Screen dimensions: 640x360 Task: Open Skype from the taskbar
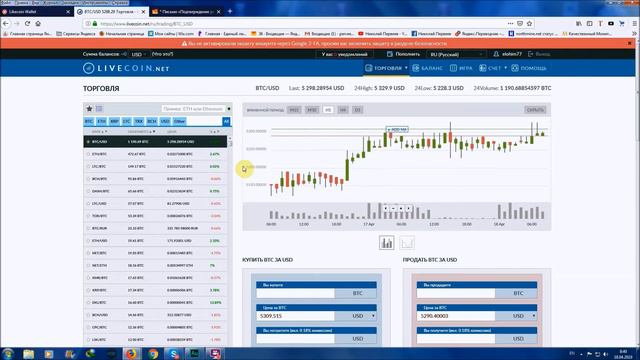(x=174, y=353)
